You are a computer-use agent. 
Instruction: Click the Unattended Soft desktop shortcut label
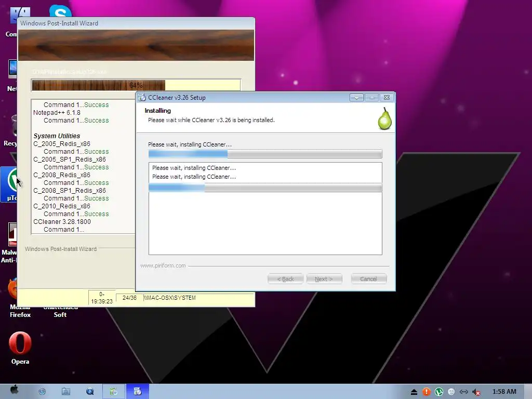click(x=60, y=311)
